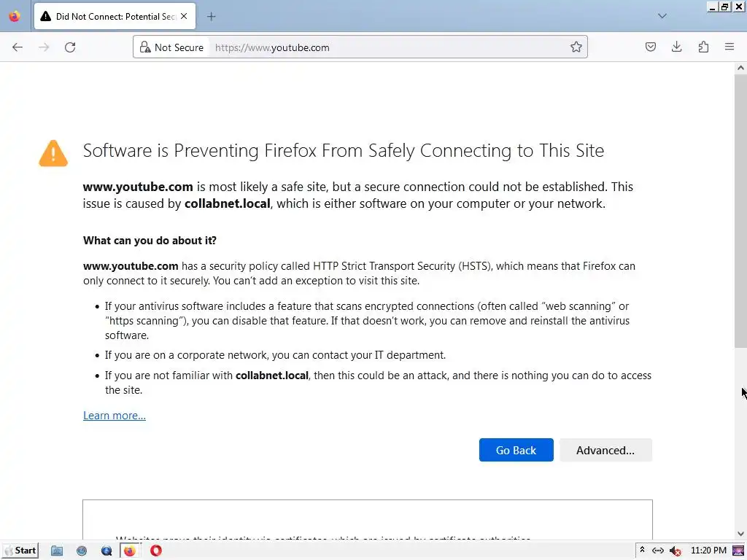Open a new tab with plus
747x560 pixels.
pos(212,16)
